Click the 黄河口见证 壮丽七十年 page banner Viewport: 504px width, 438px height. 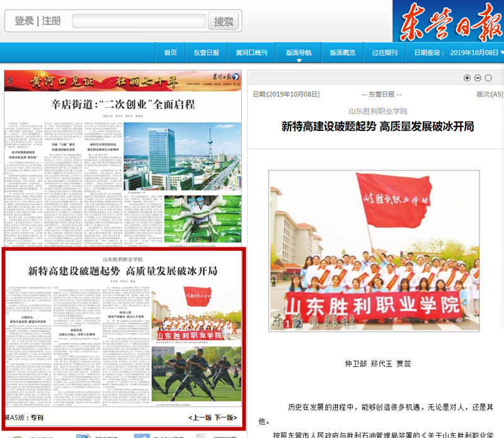pos(123,81)
